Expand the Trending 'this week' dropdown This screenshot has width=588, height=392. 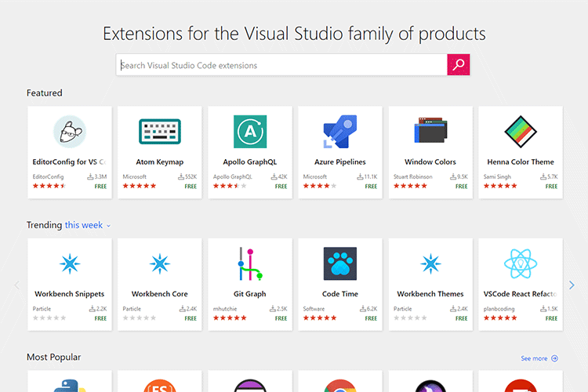coord(88,225)
